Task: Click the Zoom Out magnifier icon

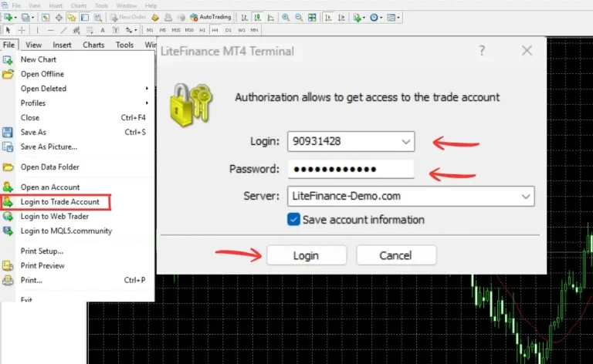Action: point(299,18)
